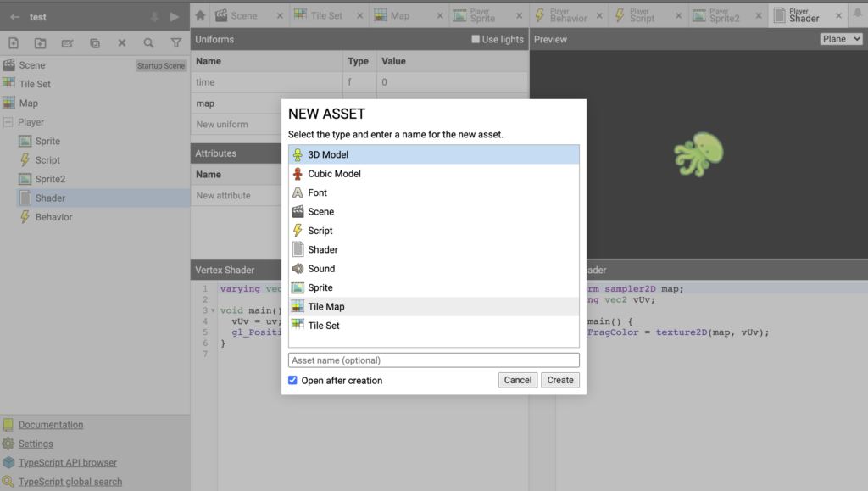The height and width of the screenshot is (491, 868).
Task: Close the Scene tab
Action: (x=280, y=16)
